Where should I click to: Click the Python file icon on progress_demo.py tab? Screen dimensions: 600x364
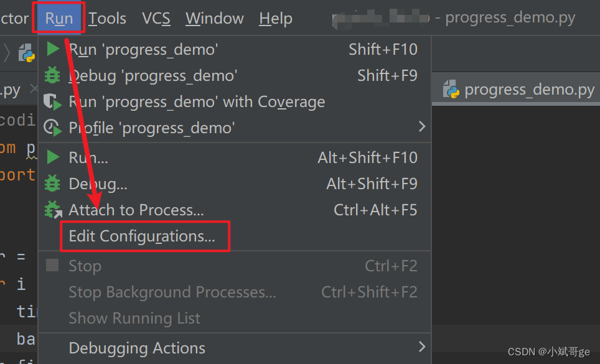click(451, 90)
